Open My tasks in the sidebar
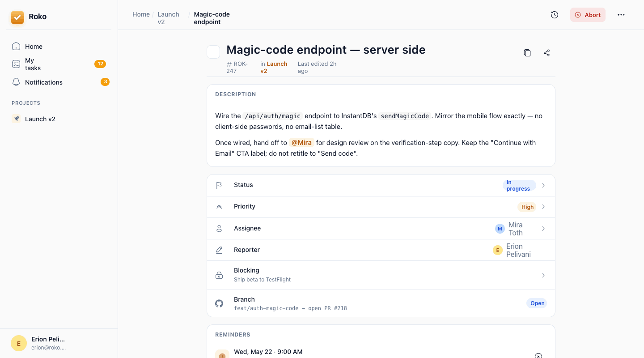This screenshot has height=358, width=644. coord(59,64)
